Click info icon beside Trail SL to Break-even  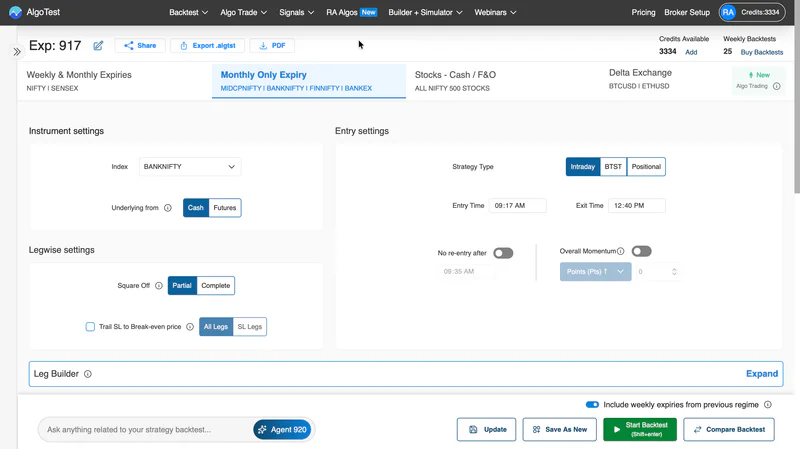click(190, 327)
